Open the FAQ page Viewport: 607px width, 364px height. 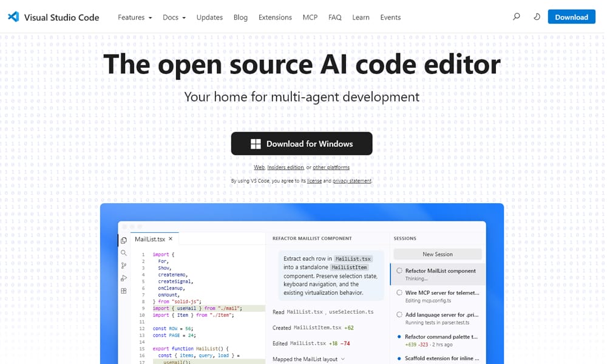pos(335,18)
